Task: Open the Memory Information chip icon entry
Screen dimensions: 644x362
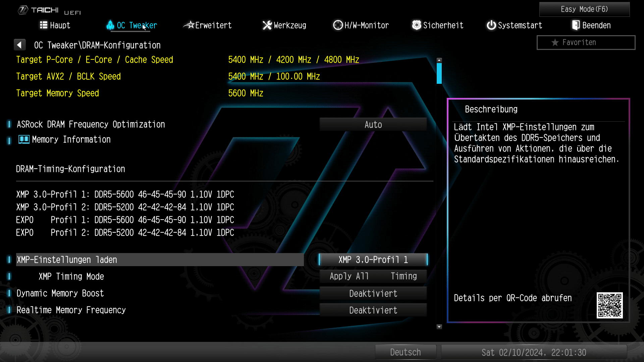Action: click(x=24, y=139)
